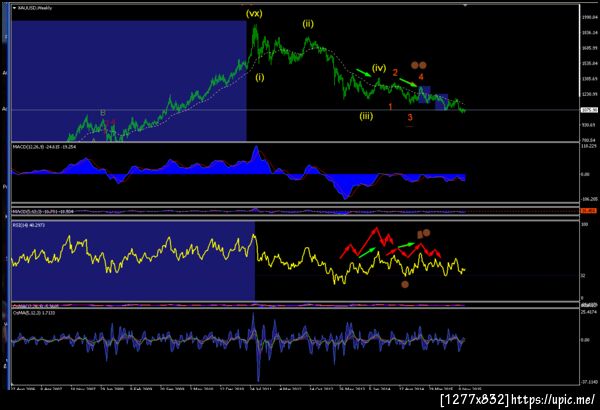Select the orange 4 wave label

(x=421, y=77)
